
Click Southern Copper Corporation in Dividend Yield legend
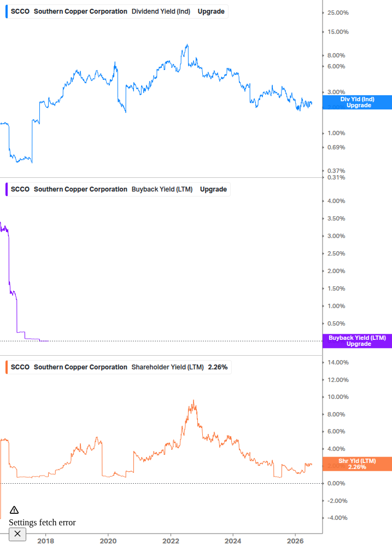point(80,11)
